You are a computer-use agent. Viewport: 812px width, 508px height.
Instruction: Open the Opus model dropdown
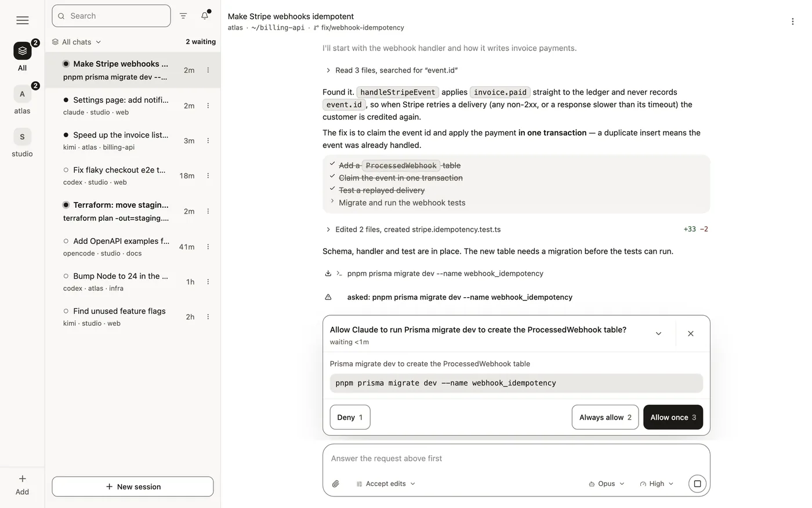(607, 484)
